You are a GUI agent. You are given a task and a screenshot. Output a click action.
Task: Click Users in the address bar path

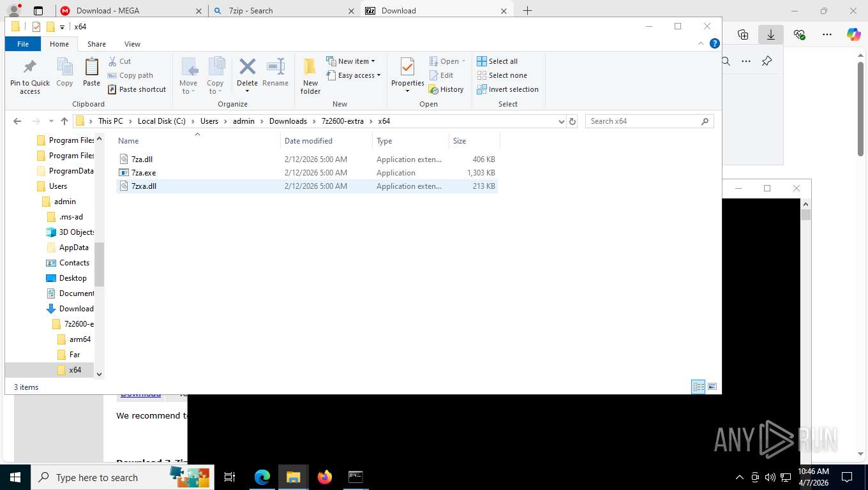209,121
